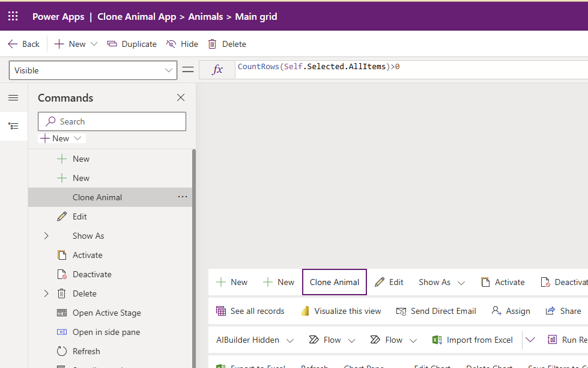Expand the Show As tree item
Screen dimensions: 588x368
(46, 236)
